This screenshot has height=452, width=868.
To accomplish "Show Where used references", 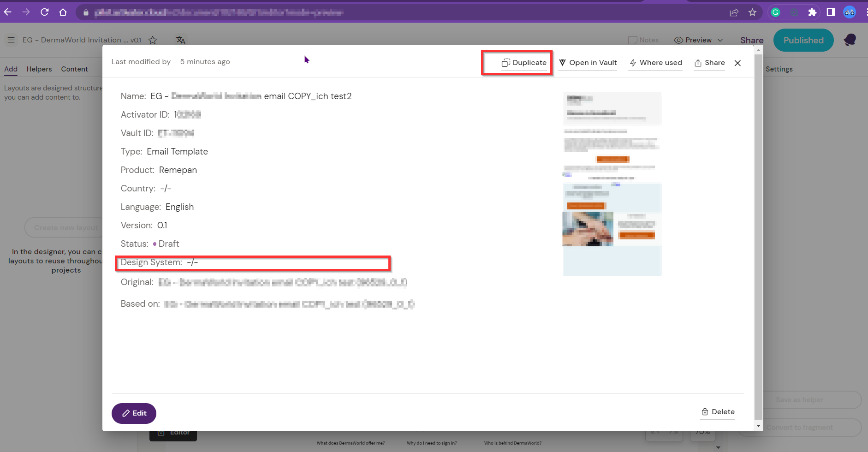I will click(656, 63).
